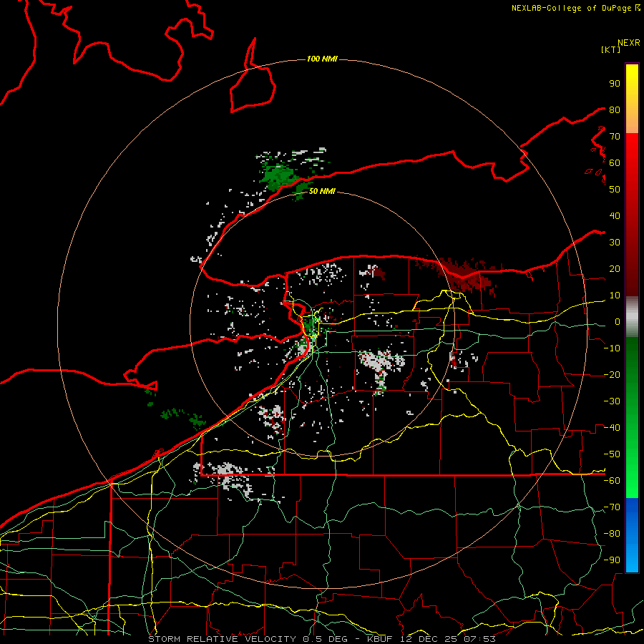The image size is (644, 644).
Task: Select the -40 value on the velocity scale
Action: 612,428
